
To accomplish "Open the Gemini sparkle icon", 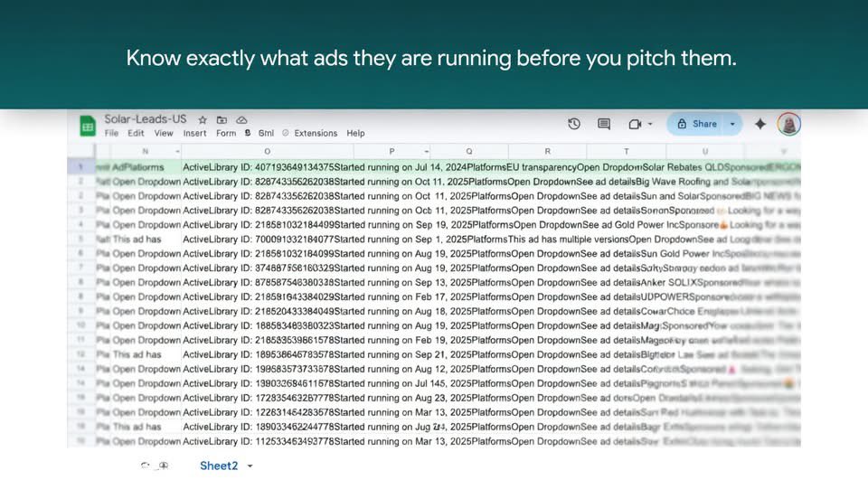I will click(x=760, y=124).
